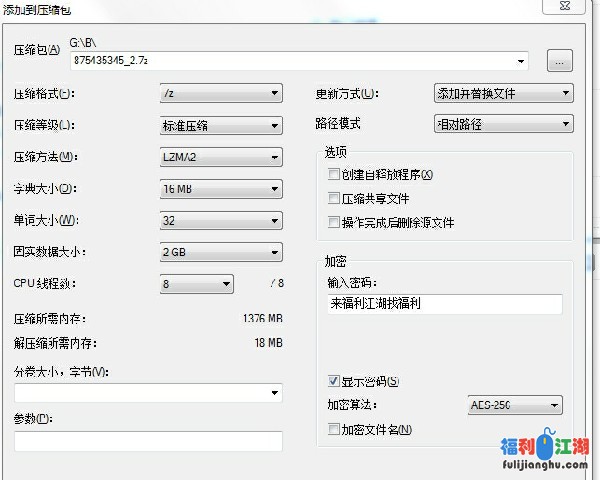
Task: Click the 输入密码 password field
Action: (x=444, y=304)
